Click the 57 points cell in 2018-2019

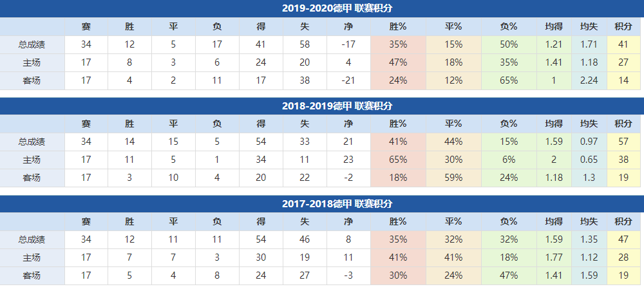click(623, 142)
